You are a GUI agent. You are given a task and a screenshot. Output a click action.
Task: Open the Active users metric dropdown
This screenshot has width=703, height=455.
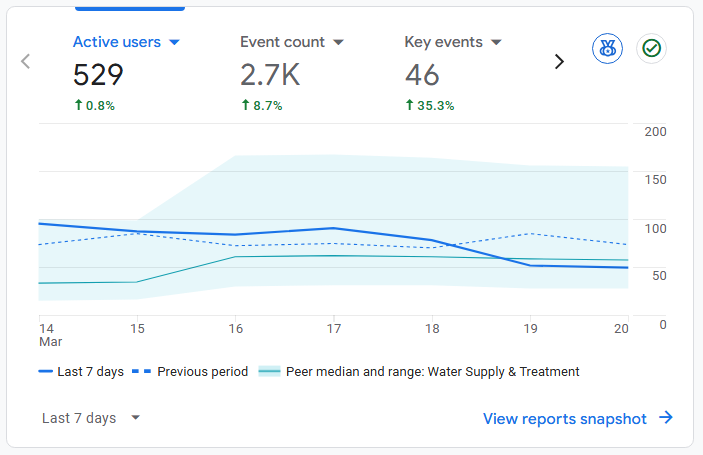click(x=174, y=43)
